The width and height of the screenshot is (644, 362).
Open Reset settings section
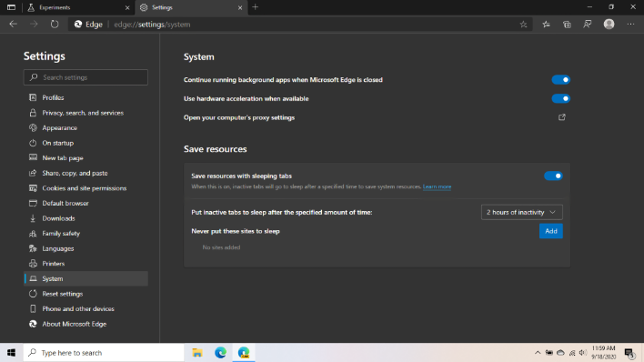tap(86, 294)
